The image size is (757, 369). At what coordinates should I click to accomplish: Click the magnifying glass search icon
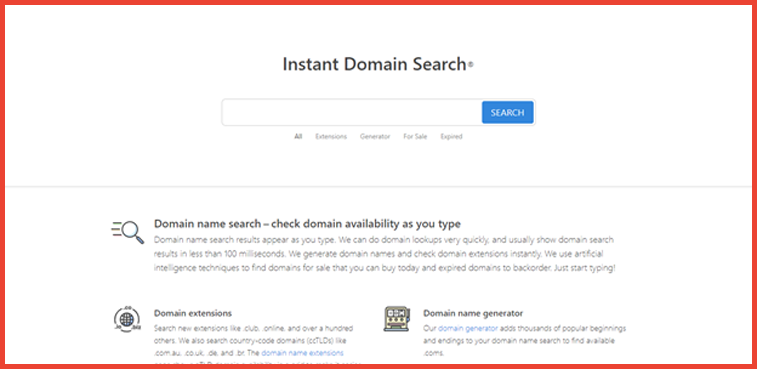coord(127,231)
